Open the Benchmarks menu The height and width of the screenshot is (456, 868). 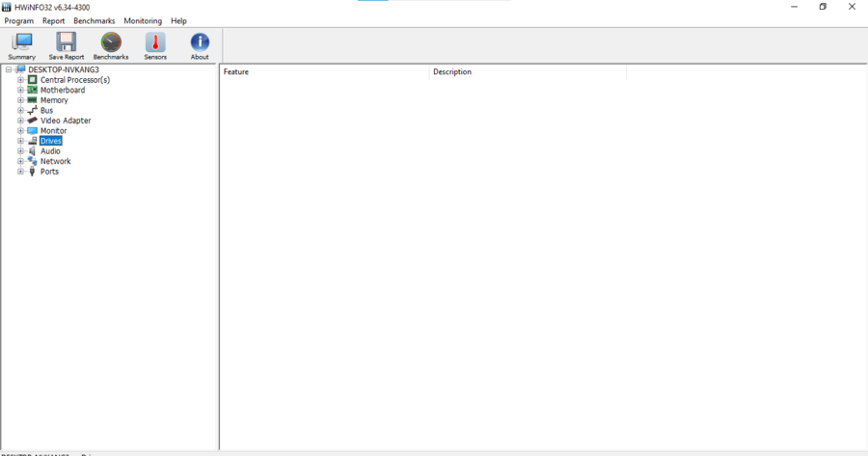[95, 21]
